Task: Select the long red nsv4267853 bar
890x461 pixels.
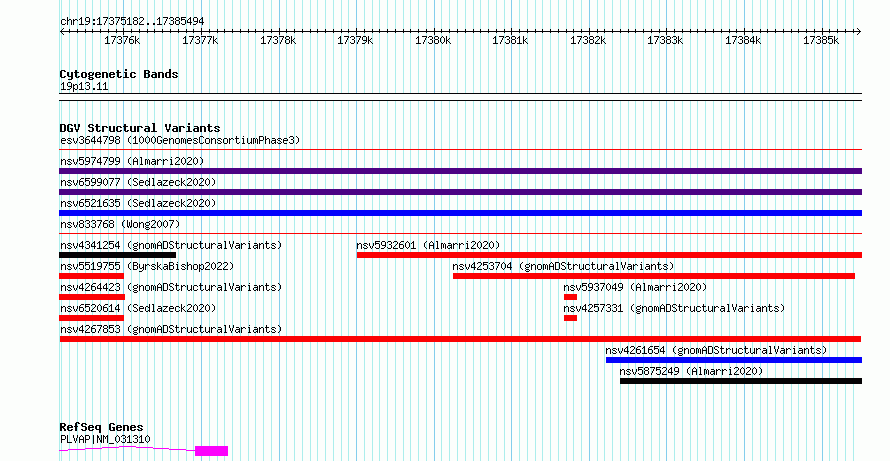Action: click(x=460, y=339)
